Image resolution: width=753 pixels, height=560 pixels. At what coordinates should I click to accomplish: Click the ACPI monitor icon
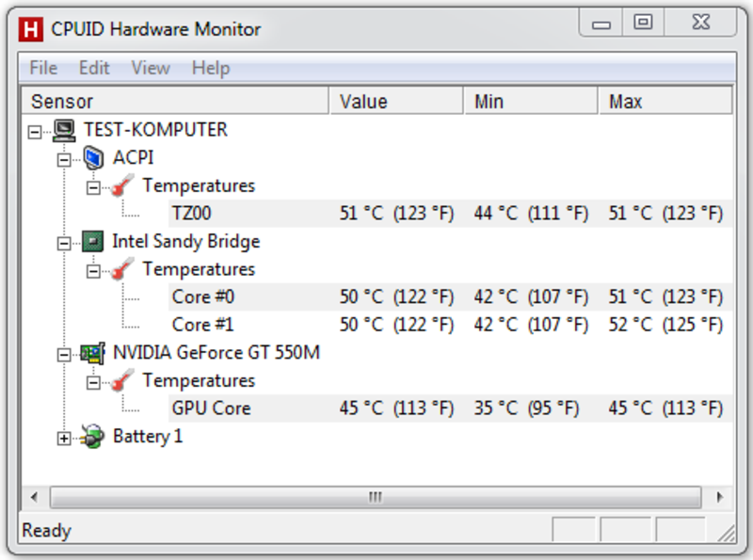click(x=93, y=158)
